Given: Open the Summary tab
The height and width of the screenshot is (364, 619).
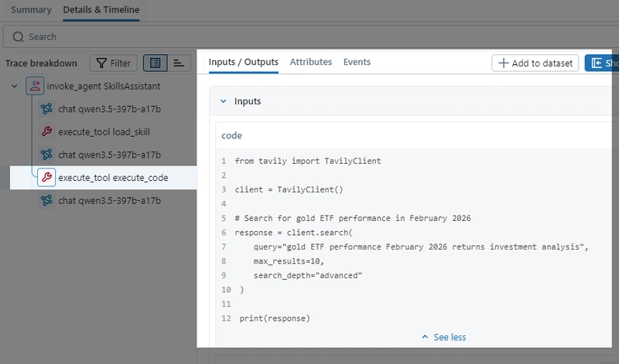Looking at the screenshot, I should [x=31, y=10].
